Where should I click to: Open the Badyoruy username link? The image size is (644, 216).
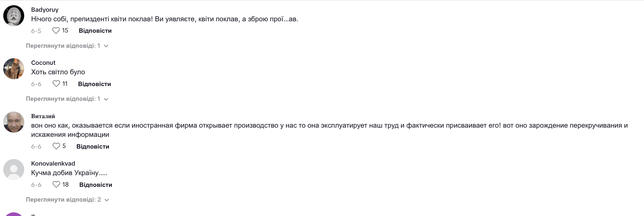[45, 10]
